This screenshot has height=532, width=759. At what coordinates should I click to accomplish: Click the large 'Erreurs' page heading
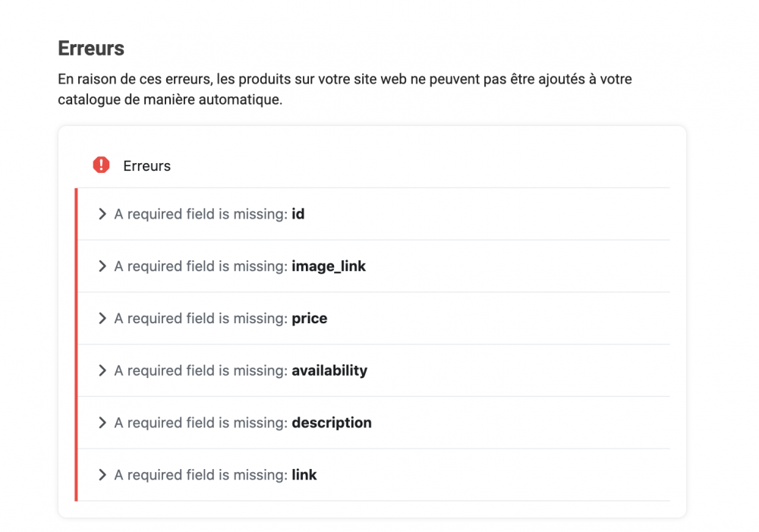coord(91,49)
